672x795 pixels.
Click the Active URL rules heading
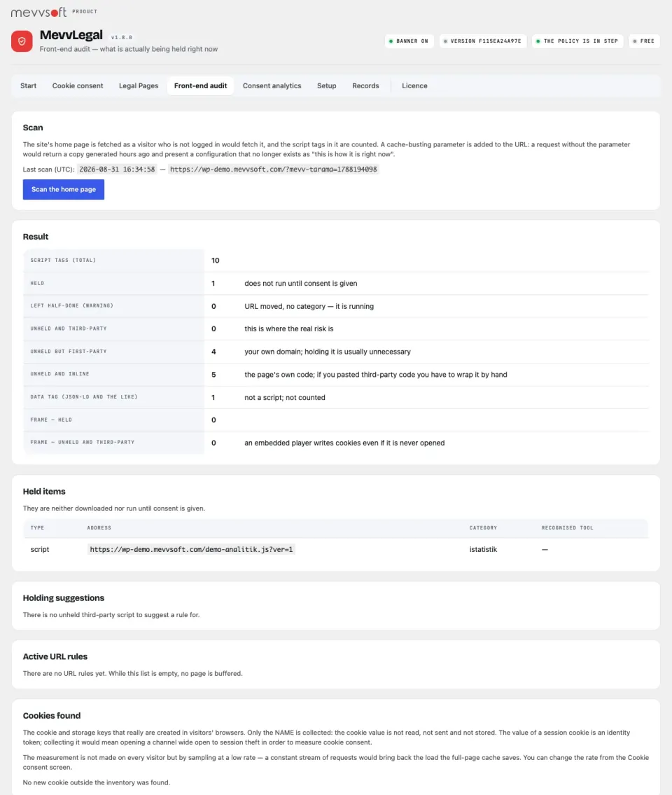click(55, 656)
